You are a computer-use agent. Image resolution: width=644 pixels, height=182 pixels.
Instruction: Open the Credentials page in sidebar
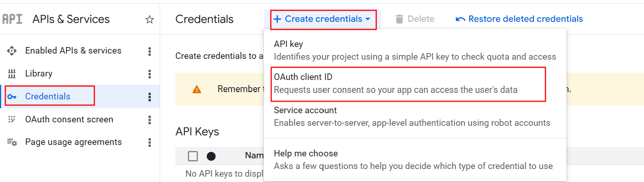(x=48, y=96)
